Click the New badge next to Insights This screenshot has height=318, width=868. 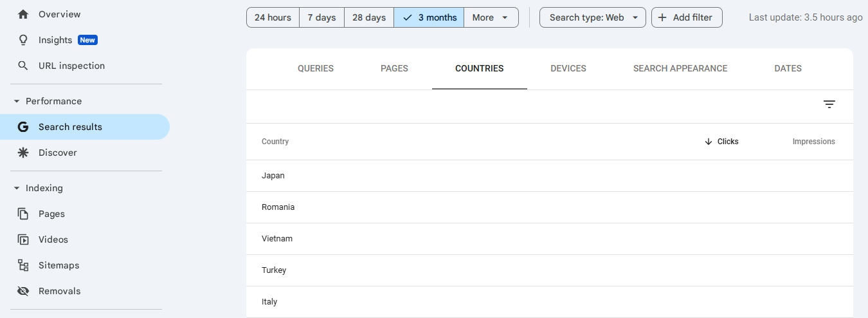pos(87,40)
